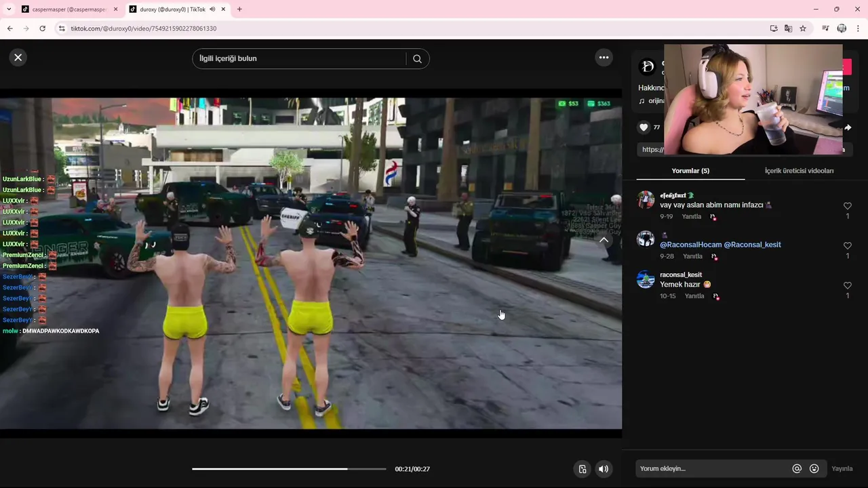This screenshot has width=868, height=488.
Task: Like the @RaconsalHocam mention comment
Action: pos(847,245)
